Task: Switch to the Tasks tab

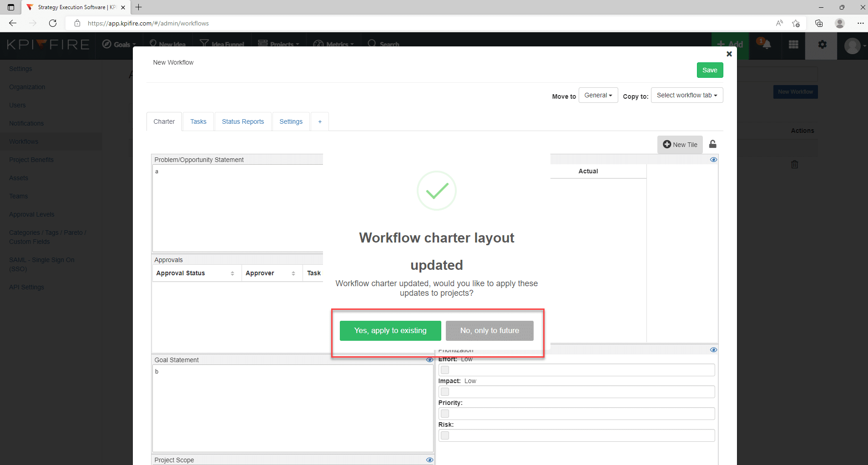Action: pos(198,121)
